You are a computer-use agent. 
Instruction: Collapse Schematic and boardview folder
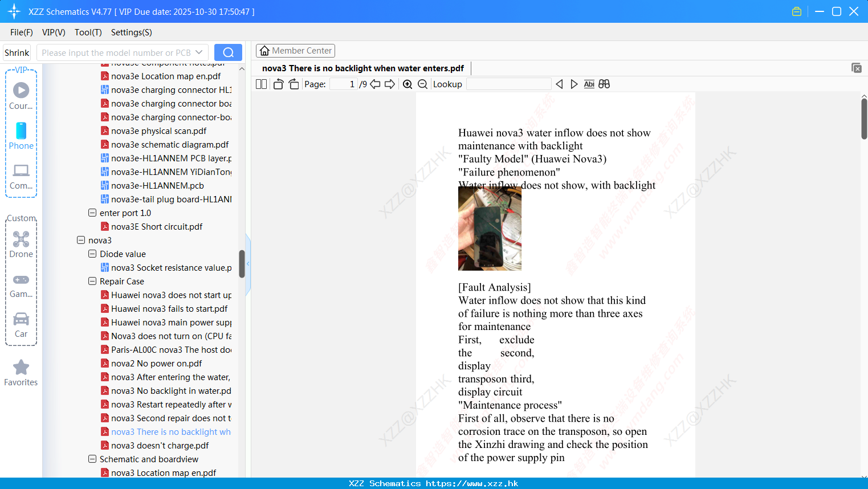pos(92,459)
